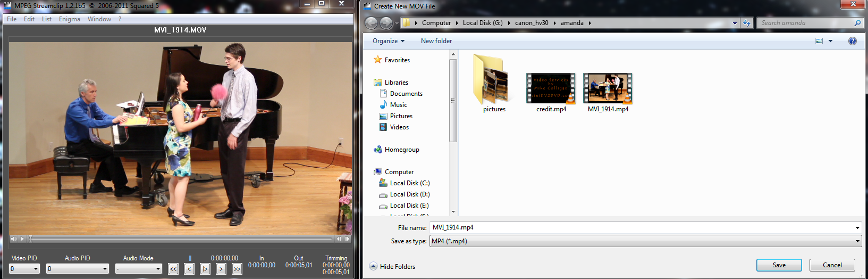Open help with the blue question icon
The image size is (868, 279).
(x=853, y=41)
